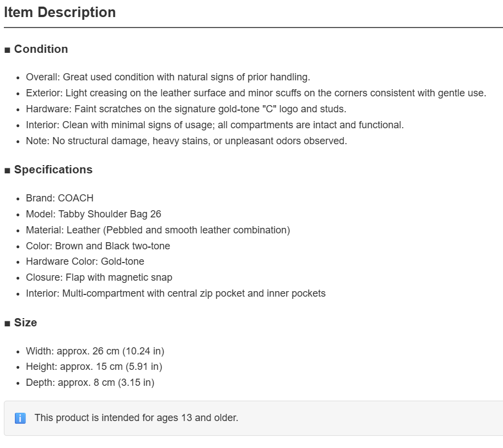Image resolution: width=503 pixels, height=448 pixels.
Task: Click the 'Width: approx. 26 cm' line
Action: click(x=95, y=351)
